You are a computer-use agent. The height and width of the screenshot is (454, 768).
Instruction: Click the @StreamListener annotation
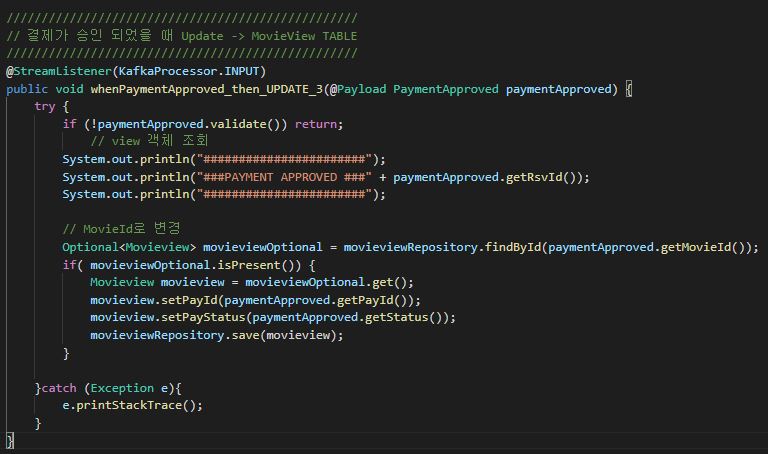59,71
